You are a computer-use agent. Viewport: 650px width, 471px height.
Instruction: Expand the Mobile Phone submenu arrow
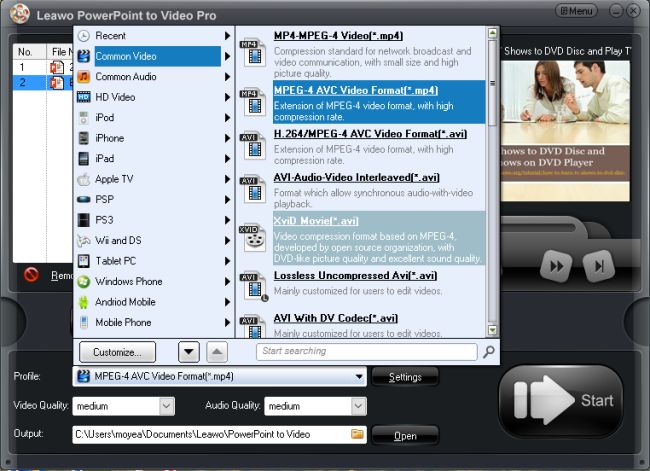[x=227, y=322]
